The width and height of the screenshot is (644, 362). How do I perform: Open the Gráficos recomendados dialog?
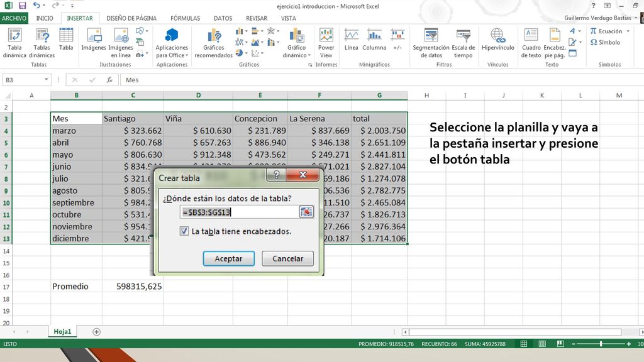[214, 43]
